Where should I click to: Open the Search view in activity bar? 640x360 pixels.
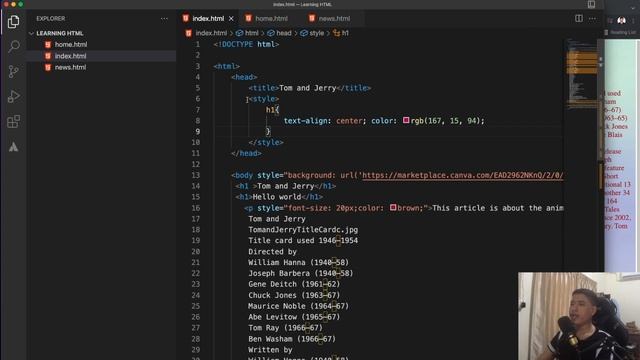tap(13, 47)
